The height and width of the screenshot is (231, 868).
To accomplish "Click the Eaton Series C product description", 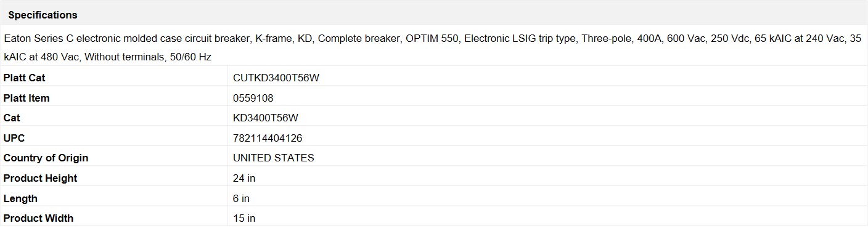I will (433, 47).
